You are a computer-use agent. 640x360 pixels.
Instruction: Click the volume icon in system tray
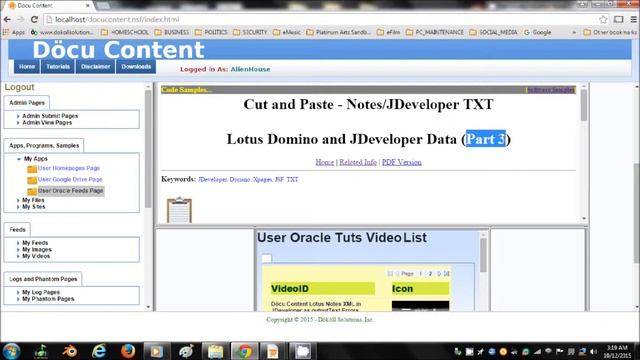click(x=593, y=351)
